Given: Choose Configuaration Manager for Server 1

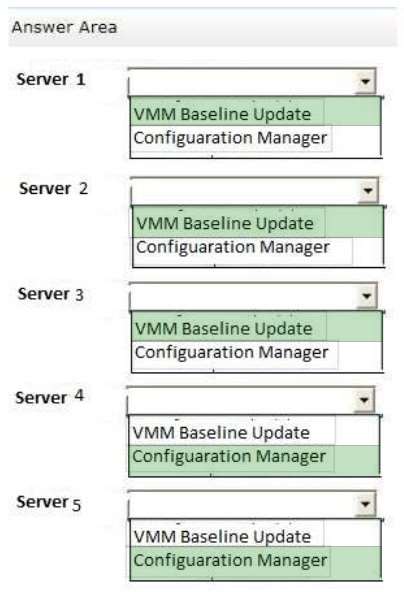Looking at the screenshot, I should (x=255, y=138).
